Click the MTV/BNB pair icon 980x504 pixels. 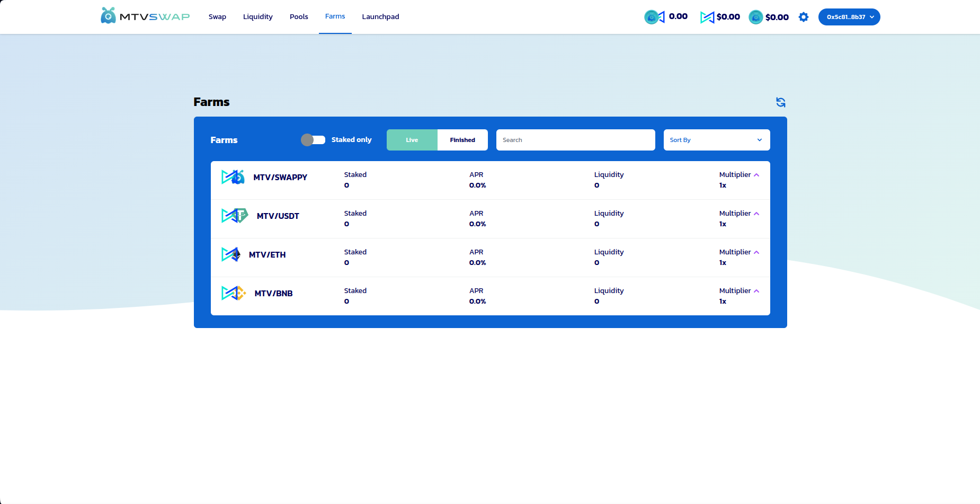pyautogui.click(x=234, y=293)
